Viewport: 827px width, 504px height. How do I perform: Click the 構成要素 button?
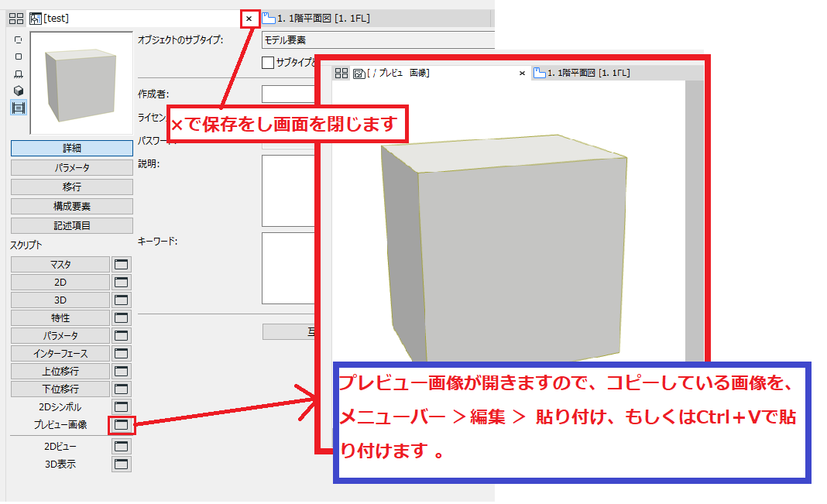[x=72, y=206]
